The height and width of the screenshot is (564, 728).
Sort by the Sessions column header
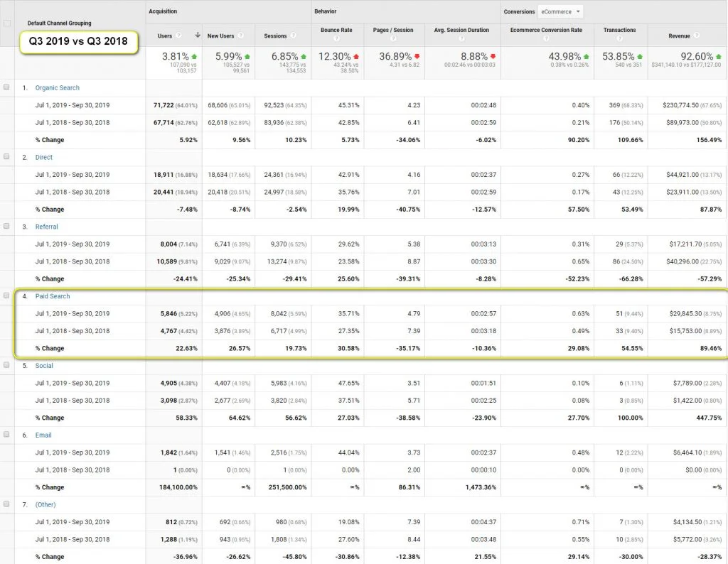(x=275, y=36)
